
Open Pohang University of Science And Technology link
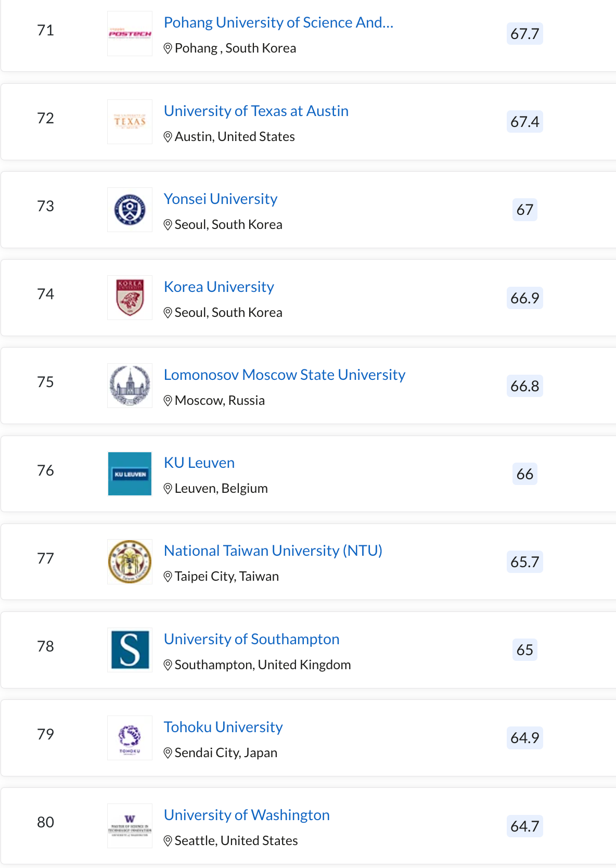pos(278,23)
